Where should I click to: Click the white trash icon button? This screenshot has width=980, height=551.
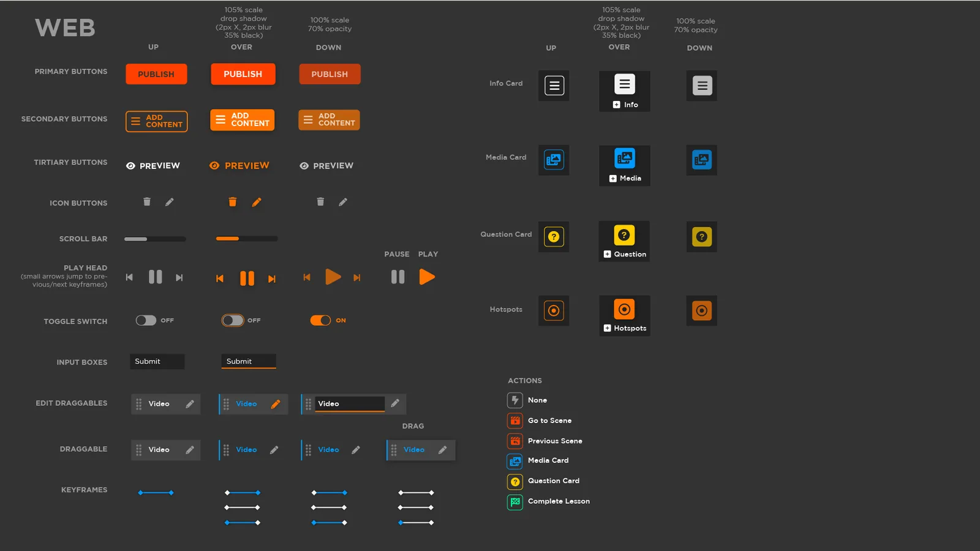pos(147,201)
